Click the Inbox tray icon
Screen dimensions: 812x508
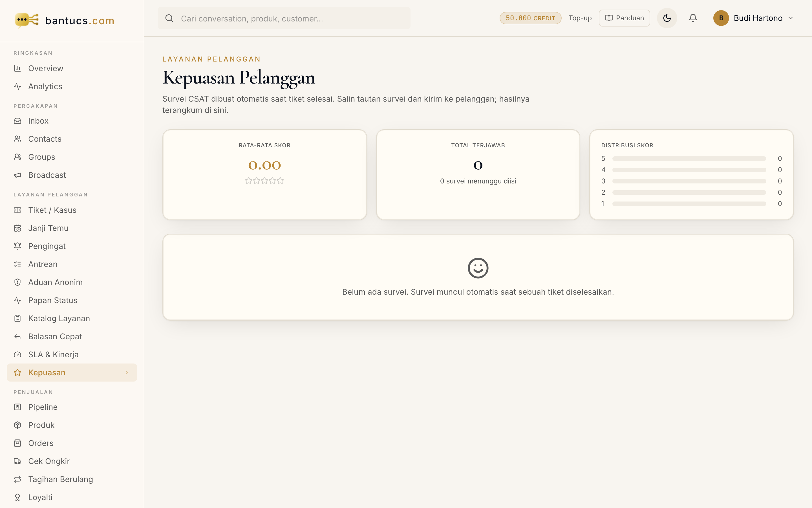point(17,121)
